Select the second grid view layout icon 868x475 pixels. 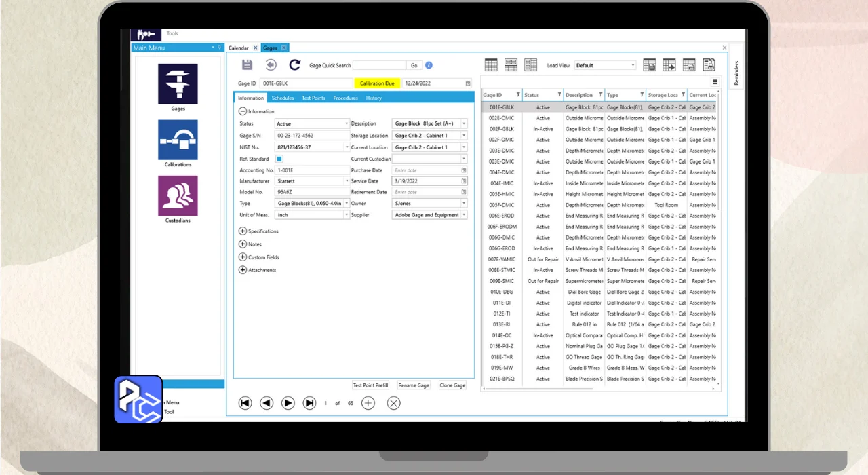pos(511,65)
